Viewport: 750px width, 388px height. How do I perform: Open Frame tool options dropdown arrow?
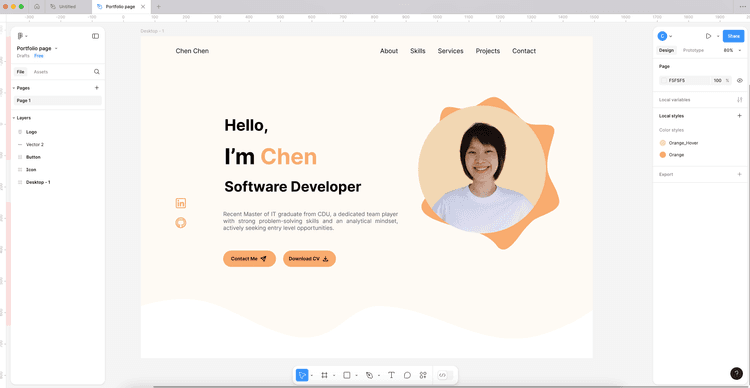click(x=334, y=376)
